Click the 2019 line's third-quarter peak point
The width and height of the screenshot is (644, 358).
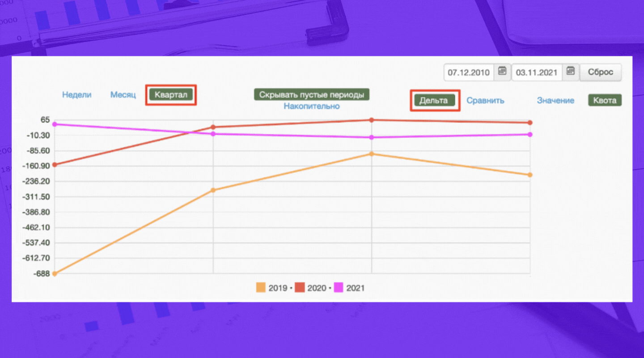pos(371,154)
